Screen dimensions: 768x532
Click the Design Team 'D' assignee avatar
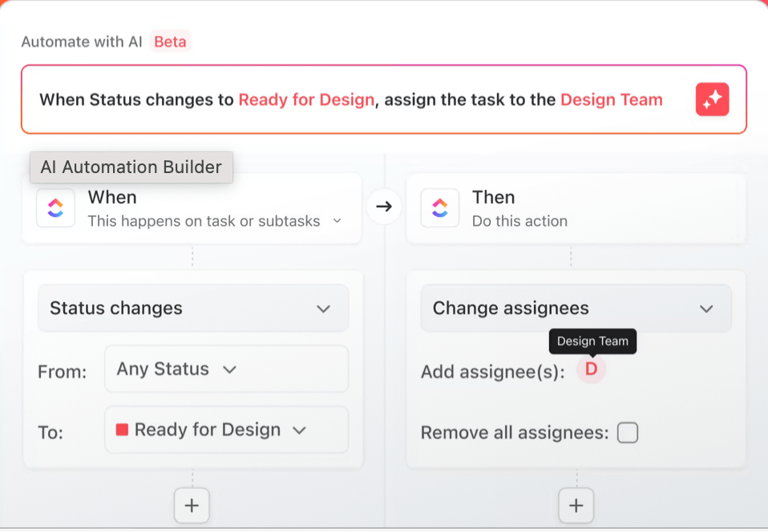pos(591,369)
